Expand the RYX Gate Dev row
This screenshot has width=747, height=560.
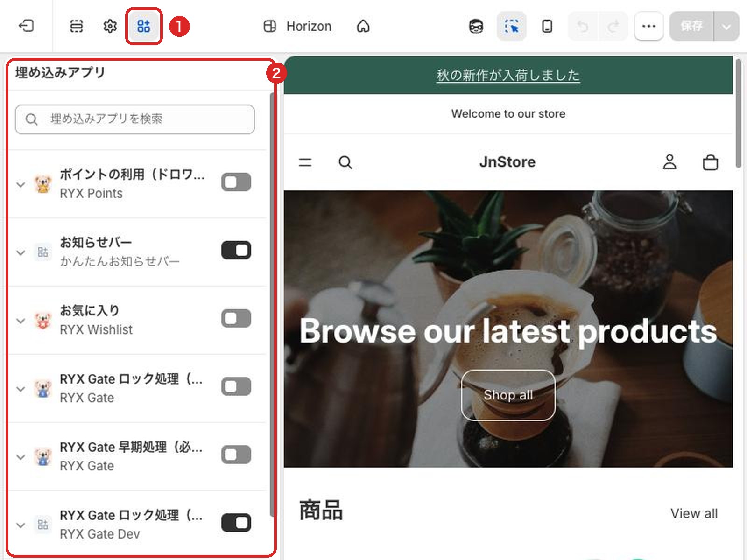[21, 525]
